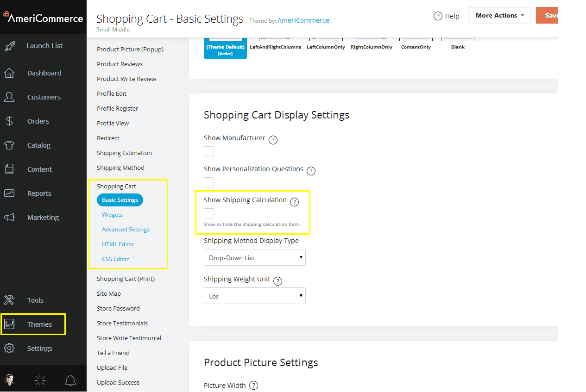Open the Shipping Method Display Type dropdown

coord(254,257)
